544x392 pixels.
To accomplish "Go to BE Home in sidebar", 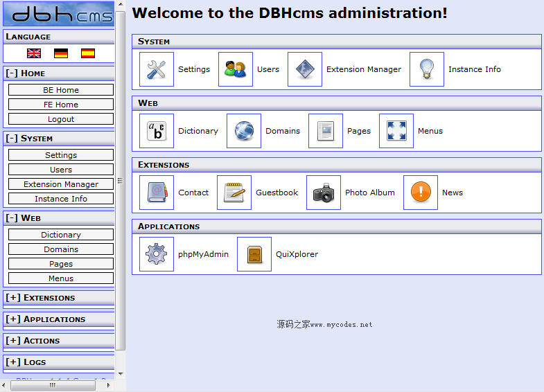I will pos(61,90).
